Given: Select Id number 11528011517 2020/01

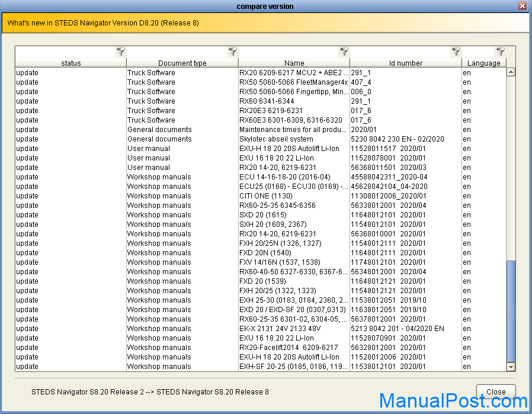Looking at the screenshot, I should coord(388,149).
